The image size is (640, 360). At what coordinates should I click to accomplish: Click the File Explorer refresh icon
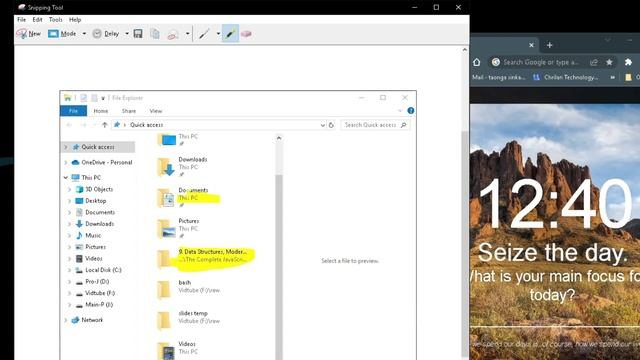pos(331,125)
